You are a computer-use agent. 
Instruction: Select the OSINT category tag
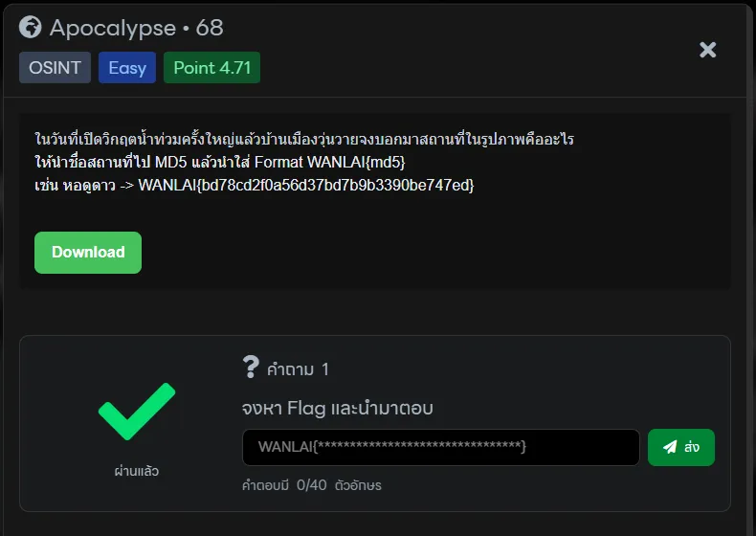[56, 68]
